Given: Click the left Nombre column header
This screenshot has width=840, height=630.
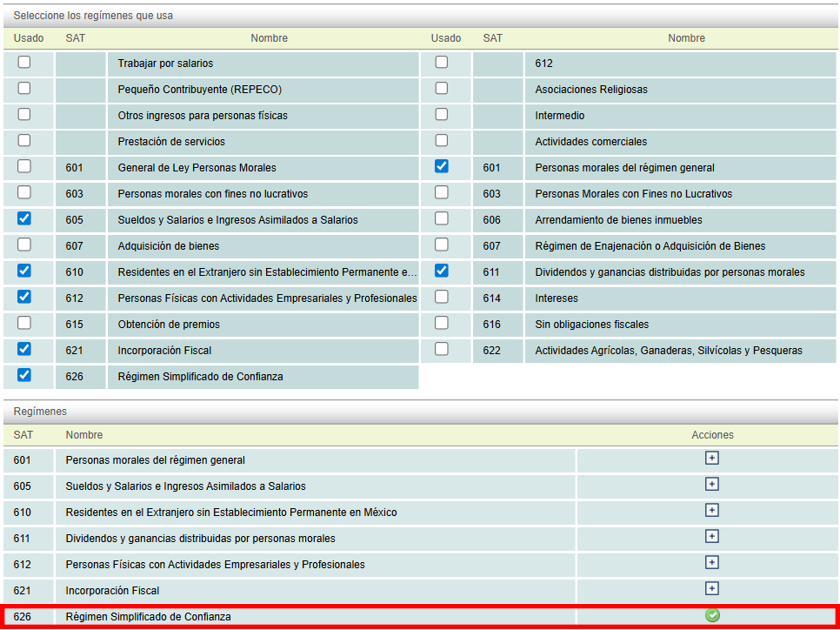Looking at the screenshot, I should point(269,38).
